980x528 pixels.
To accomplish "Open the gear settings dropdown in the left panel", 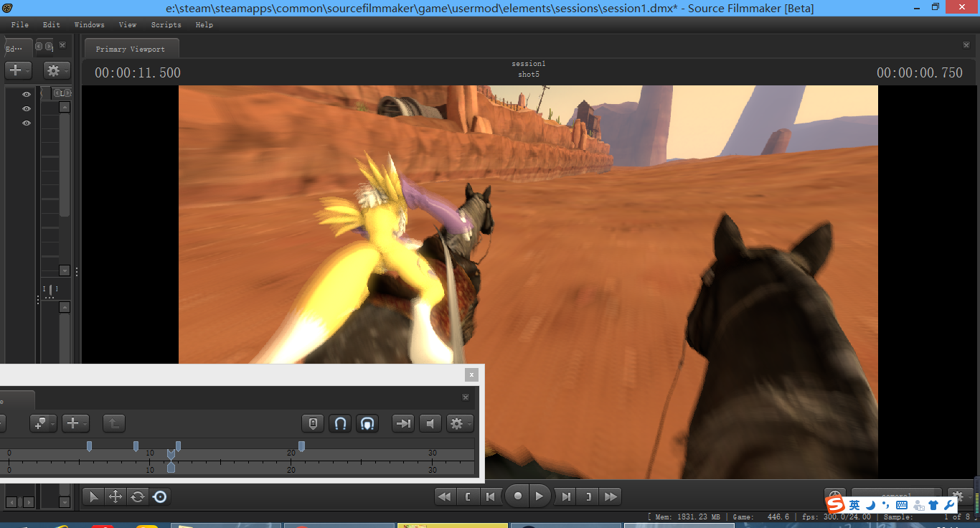I will coord(57,70).
